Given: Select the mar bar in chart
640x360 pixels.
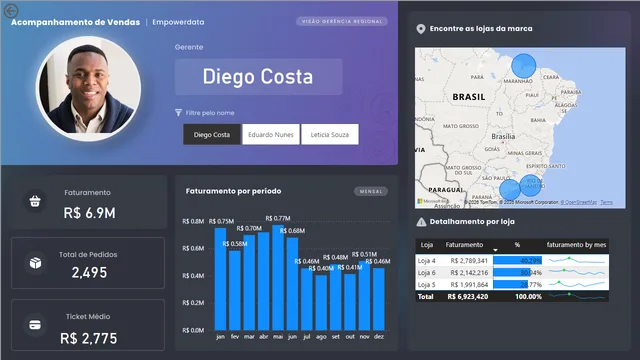Looking at the screenshot, I should (x=249, y=282).
